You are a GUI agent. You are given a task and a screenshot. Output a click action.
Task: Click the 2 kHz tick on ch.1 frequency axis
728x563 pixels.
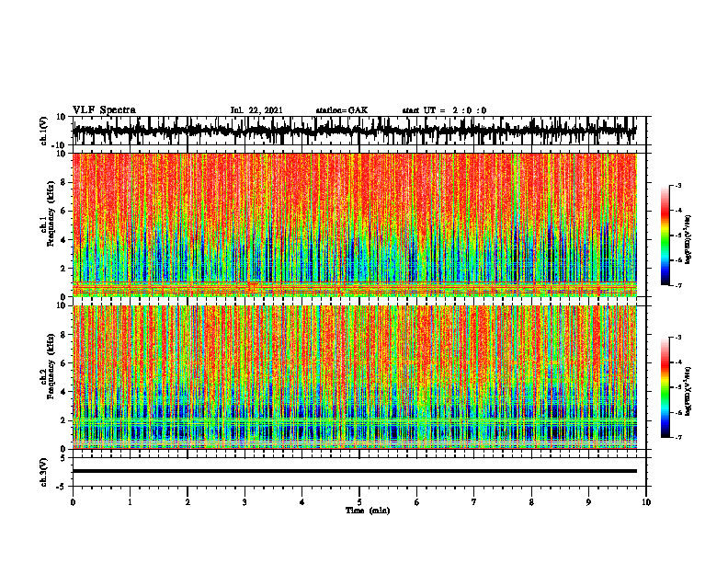[x=63, y=268]
